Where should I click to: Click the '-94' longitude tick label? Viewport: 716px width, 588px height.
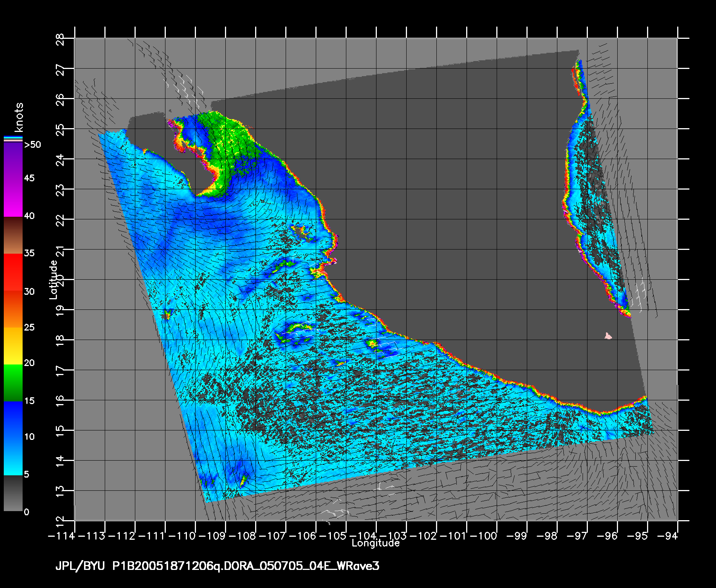click(667, 536)
